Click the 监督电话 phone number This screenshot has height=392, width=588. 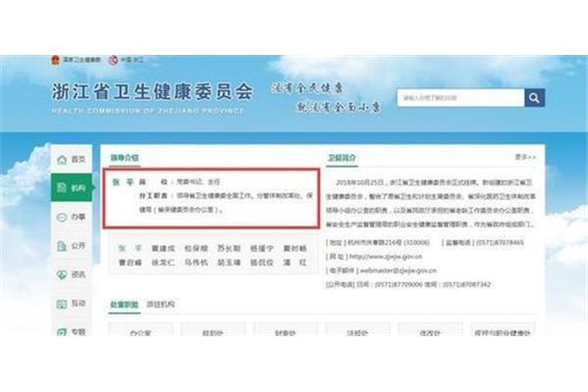500,243
